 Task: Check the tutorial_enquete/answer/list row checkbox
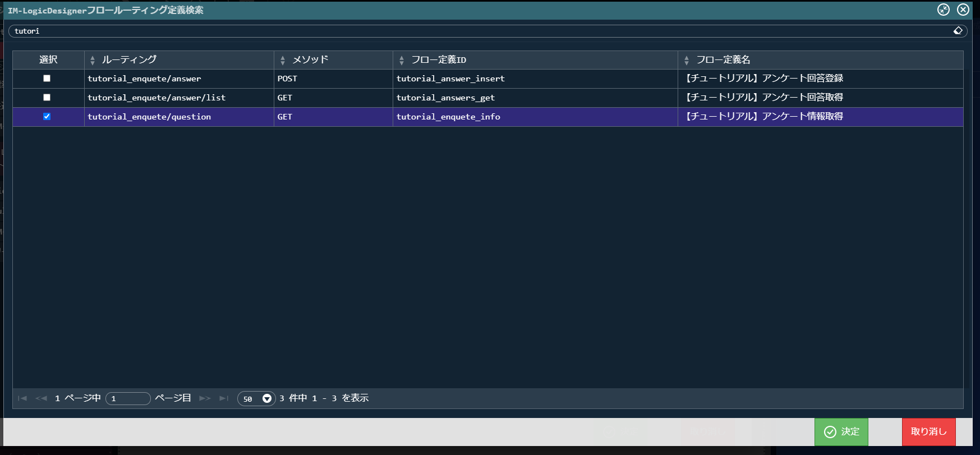tap(47, 98)
